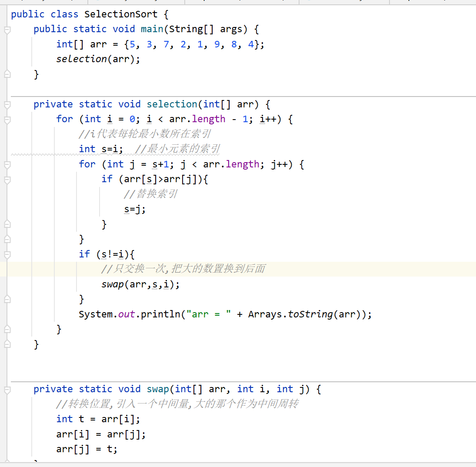Click the arr[i] = arr[j]; line

[x=101, y=434]
